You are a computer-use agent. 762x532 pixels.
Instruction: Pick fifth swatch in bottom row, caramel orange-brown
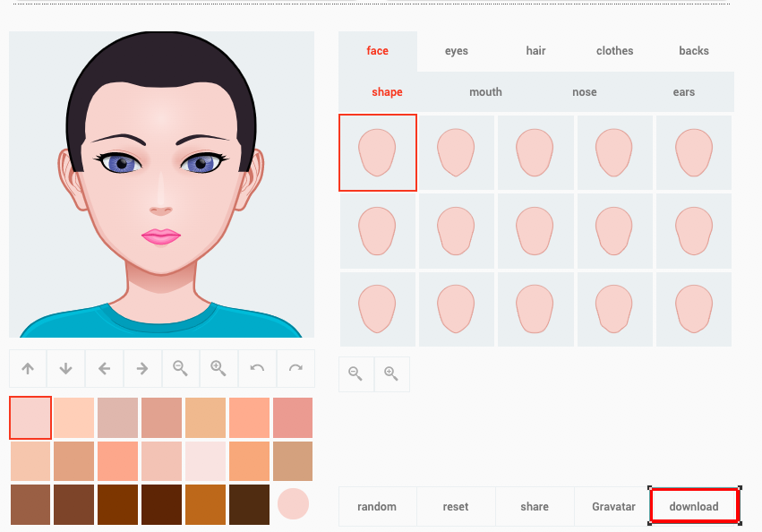206,505
